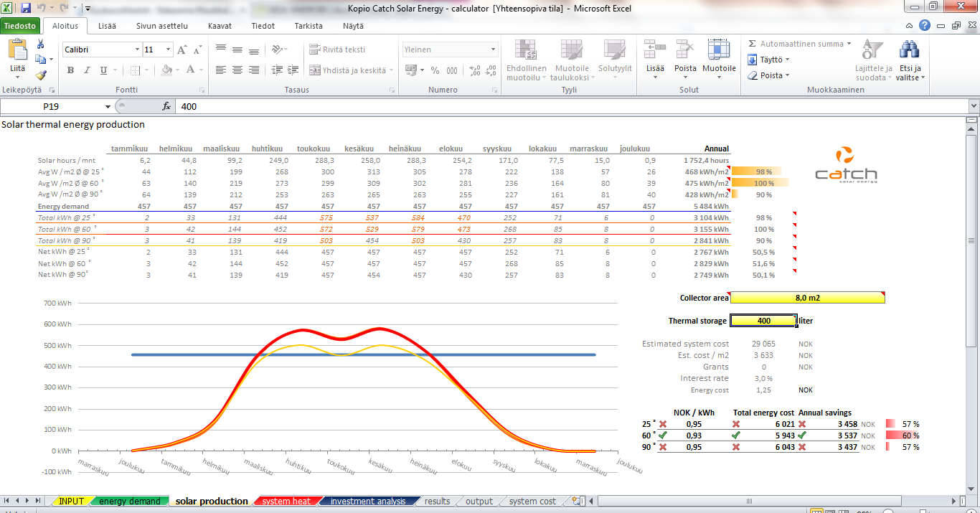980x513 pixels.
Task: Open Quick Access Toolbar customize dropdown
Action: tap(87, 9)
